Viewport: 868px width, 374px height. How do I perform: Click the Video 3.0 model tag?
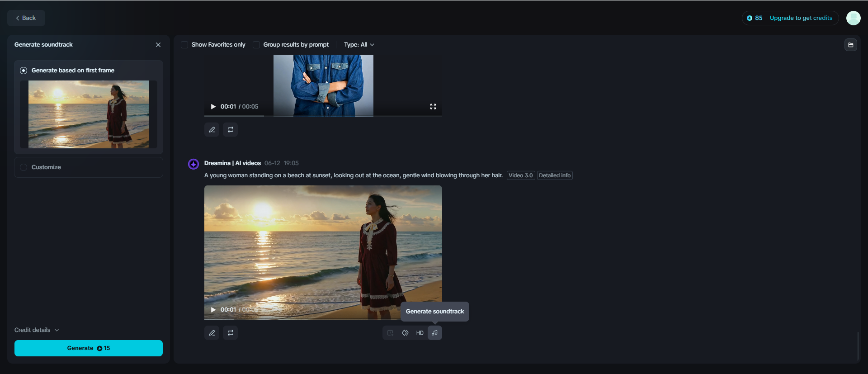521,175
